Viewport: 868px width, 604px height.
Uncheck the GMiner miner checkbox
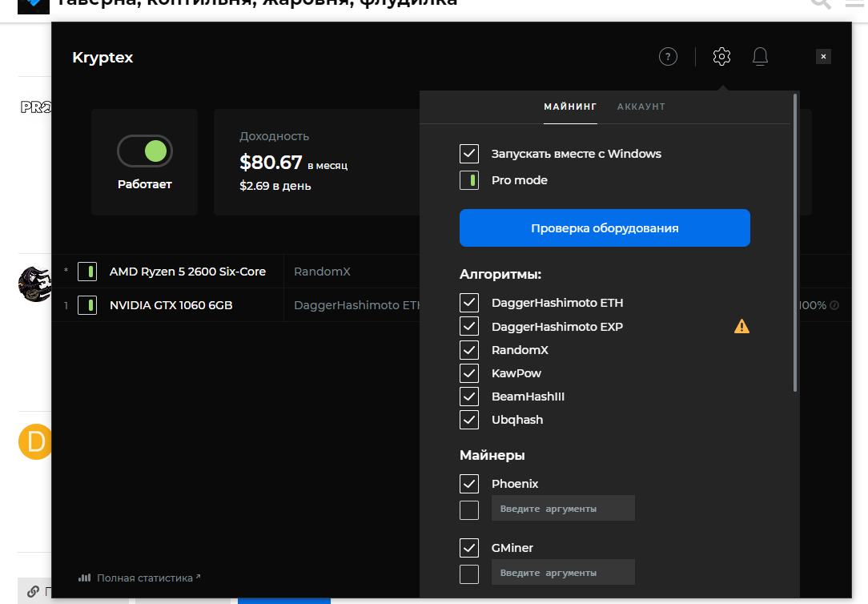pyautogui.click(x=469, y=548)
